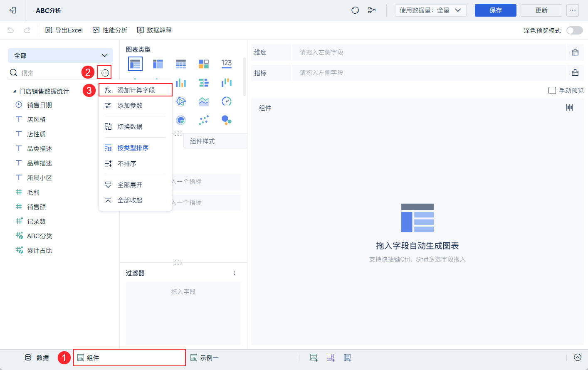Choose 添加计算字段 from the menu
The height and width of the screenshot is (370, 588).
136,90
